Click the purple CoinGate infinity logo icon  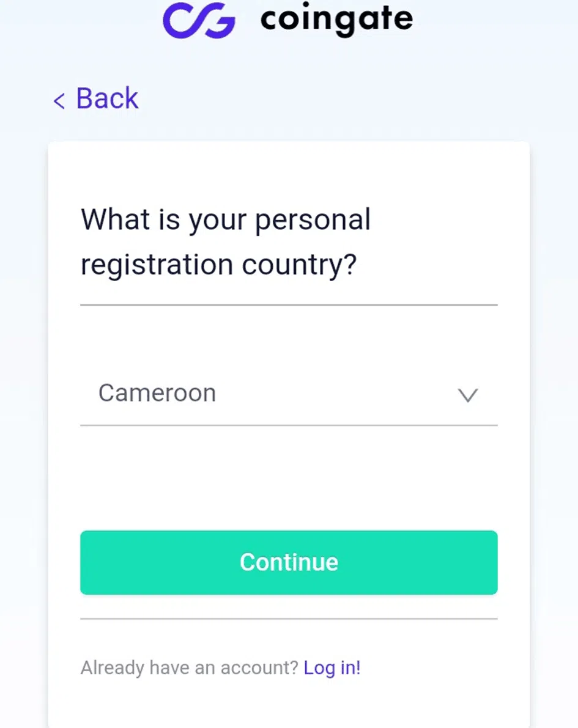199,20
